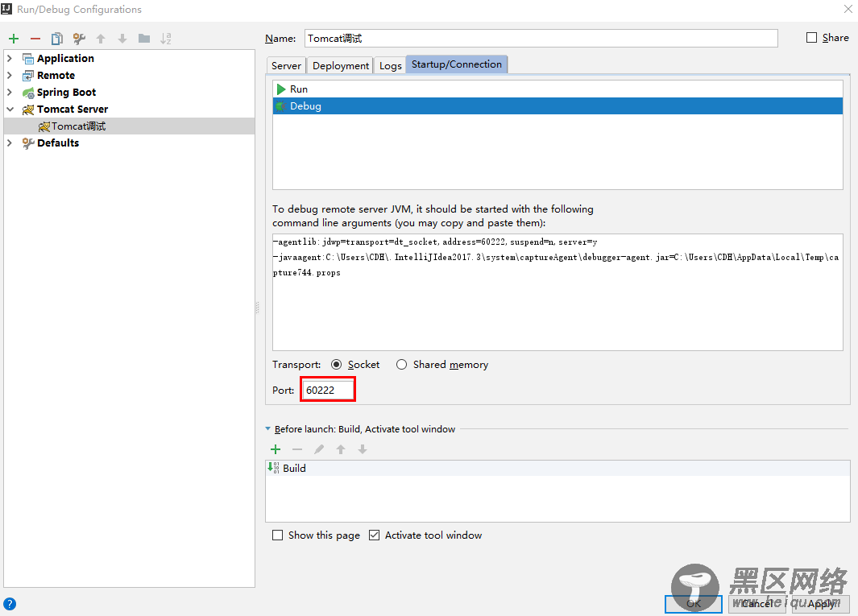
Task: Select the Build before launch task
Action: point(557,468)
